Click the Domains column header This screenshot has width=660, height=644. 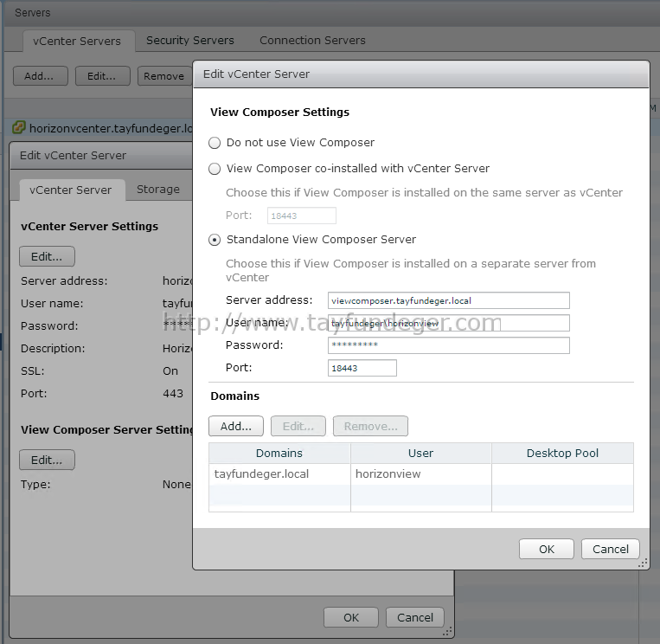click(x=279, y=454)
